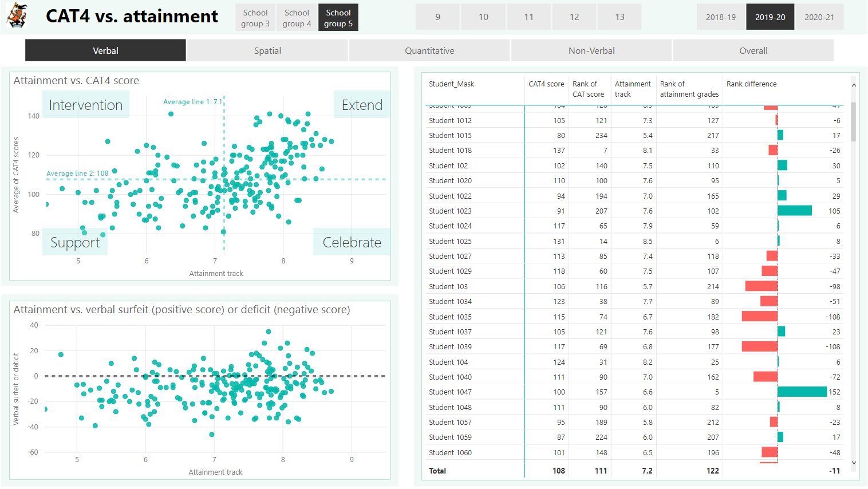Filter to year group 9
The image size is (868, 489).
click(x=437, y=17)
